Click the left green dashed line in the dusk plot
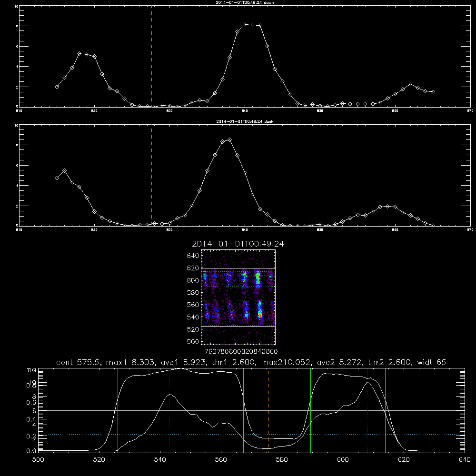This screenshot has height=476, width=476. coord(151,175)
